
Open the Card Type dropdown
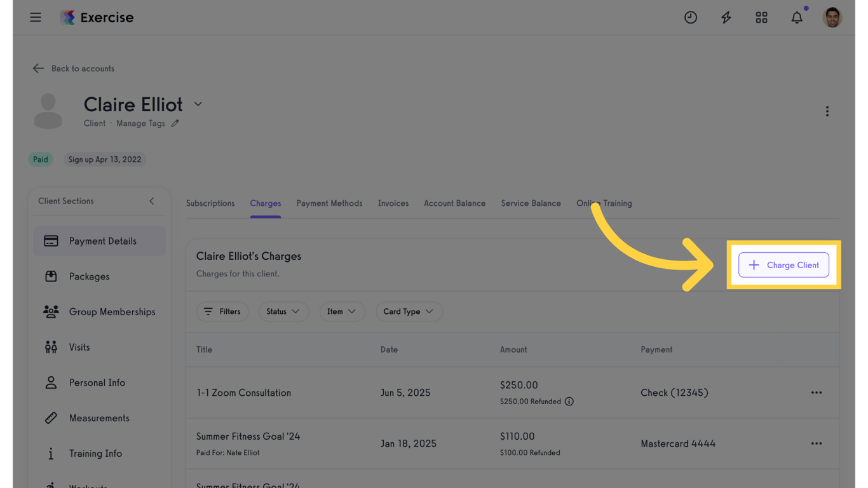tap(409, 311)
